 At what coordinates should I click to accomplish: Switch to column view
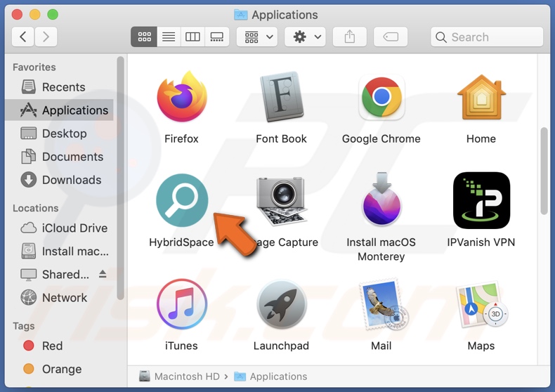pyautogui.click(x=192, y=37)
